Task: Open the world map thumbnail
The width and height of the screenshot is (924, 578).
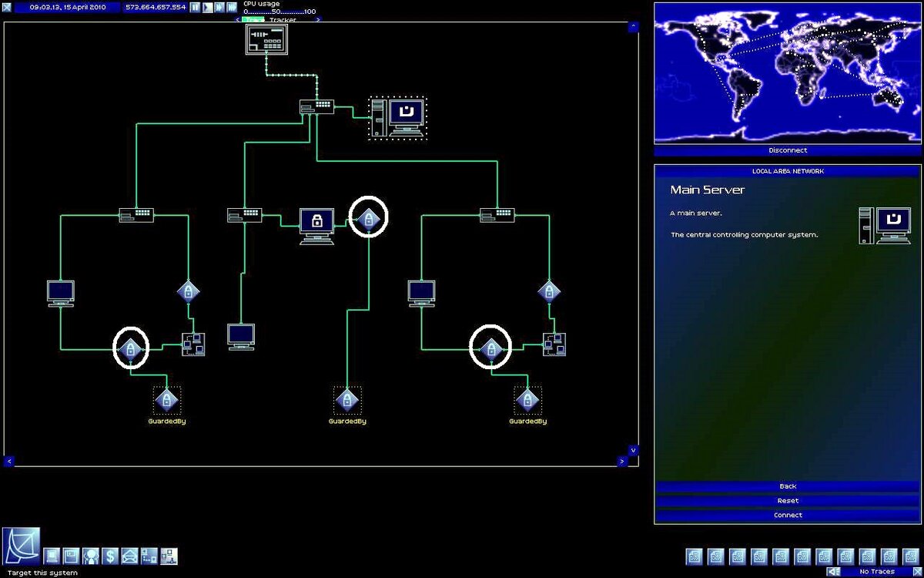Action: click(787, 73)
